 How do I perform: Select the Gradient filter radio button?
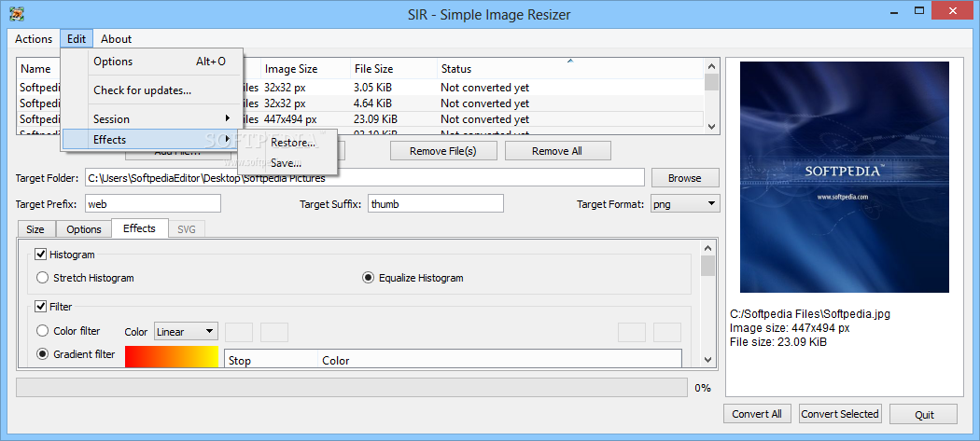(43, 354)
